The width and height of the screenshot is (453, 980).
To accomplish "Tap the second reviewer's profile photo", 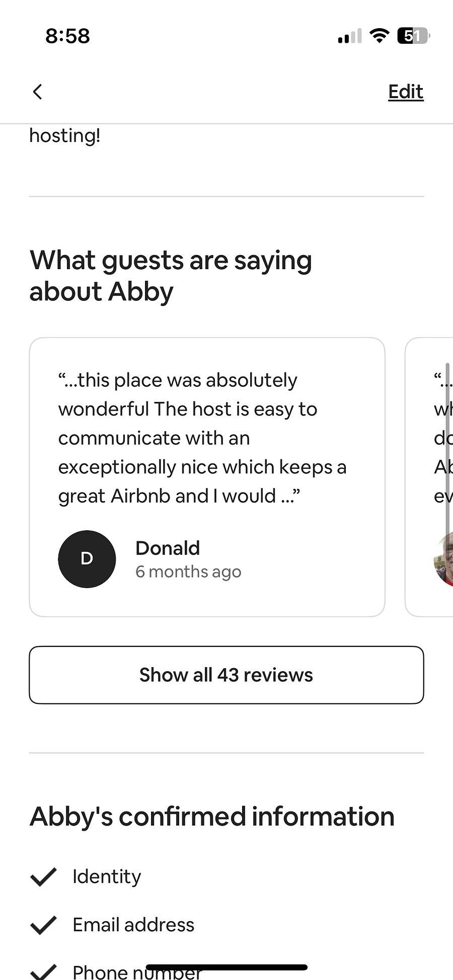I will coord(443,559).
